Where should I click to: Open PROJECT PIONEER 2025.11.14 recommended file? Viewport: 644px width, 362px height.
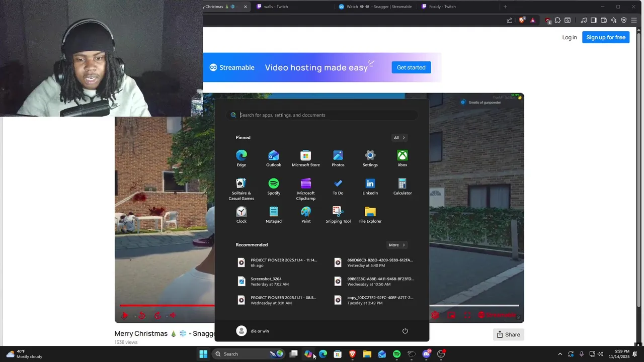pos(277,262)
